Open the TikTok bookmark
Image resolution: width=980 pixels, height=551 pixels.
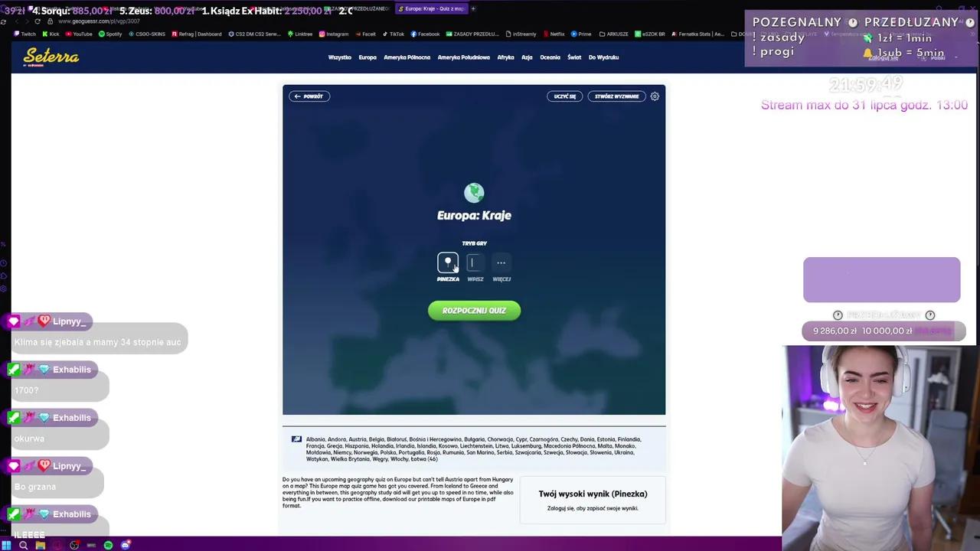pyautogui.click(x=393, y=34)
